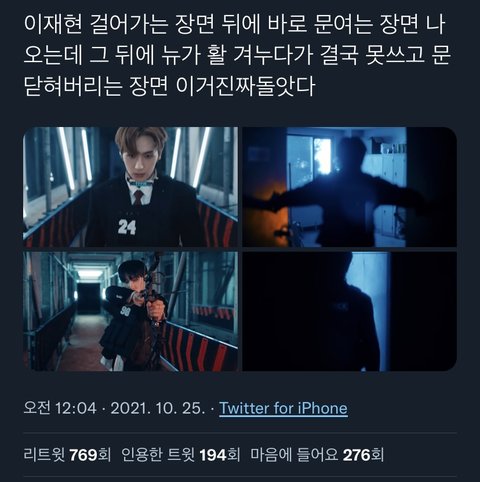Click the tweet timestamp 오전 12:04

tap(60, 408)
